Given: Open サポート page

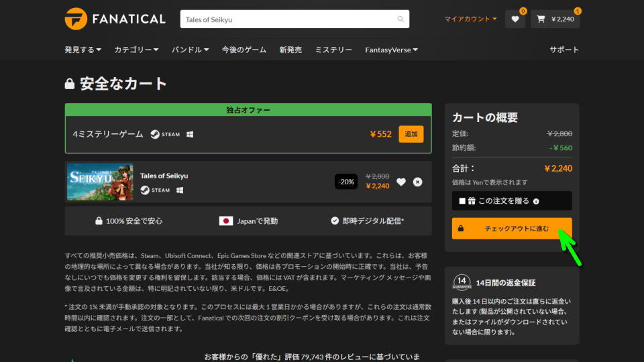Looking at the screenshot, I should 564,50.
